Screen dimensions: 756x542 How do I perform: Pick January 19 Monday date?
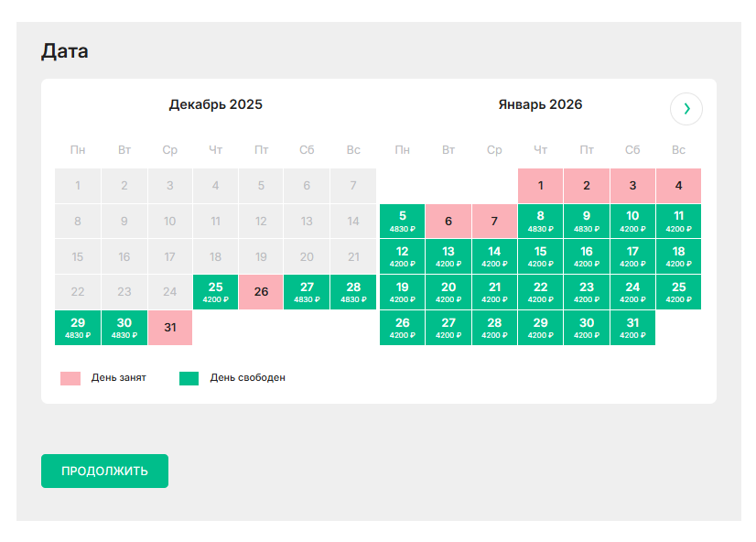403,292
